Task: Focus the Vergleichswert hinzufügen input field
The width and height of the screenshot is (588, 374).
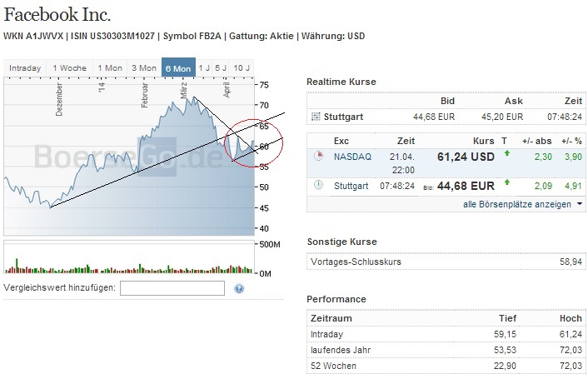Action: coord(172,288)
